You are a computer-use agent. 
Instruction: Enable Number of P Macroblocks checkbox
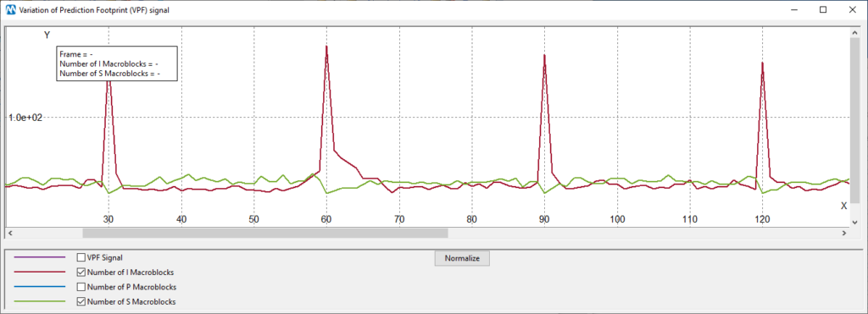coord(81,287)
